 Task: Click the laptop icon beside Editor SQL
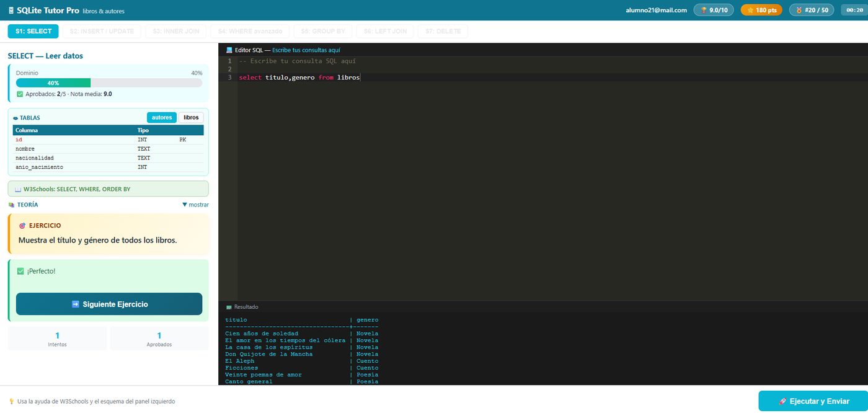coord(229,50)
